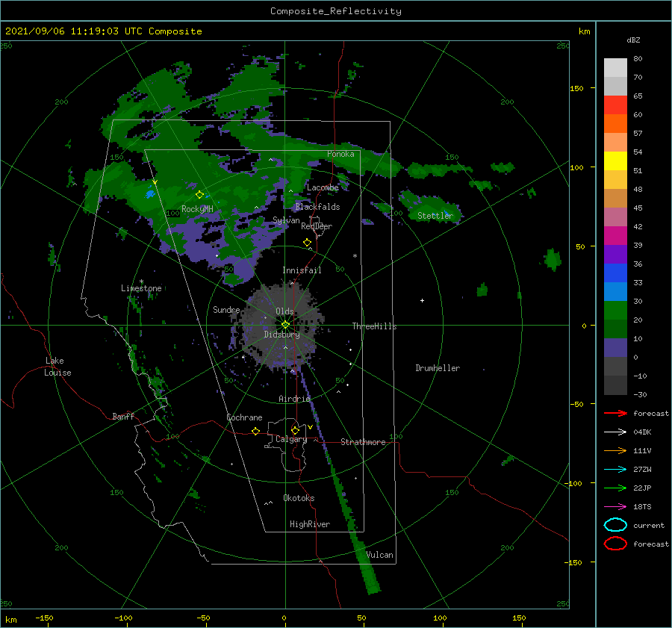Click the yellow diamond marker near Cochrane
The image size is (672, 628).
click(x=255, y=431)
